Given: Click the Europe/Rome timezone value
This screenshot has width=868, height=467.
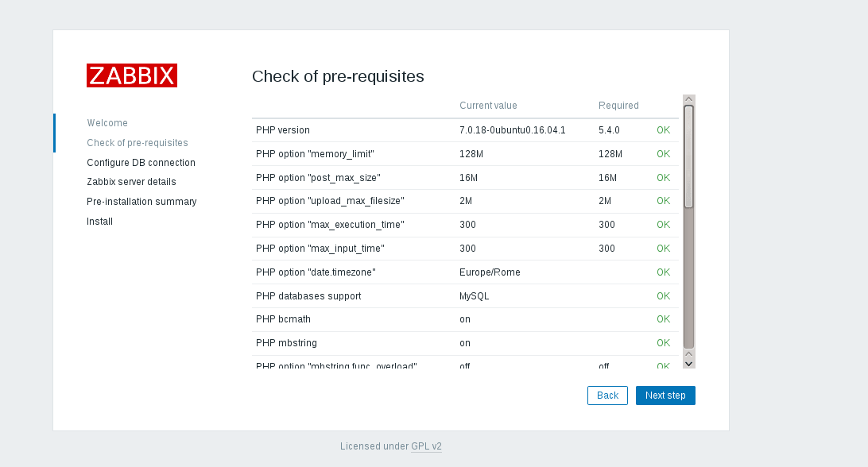Looking at the screenshot, I should tap(490, 272).
